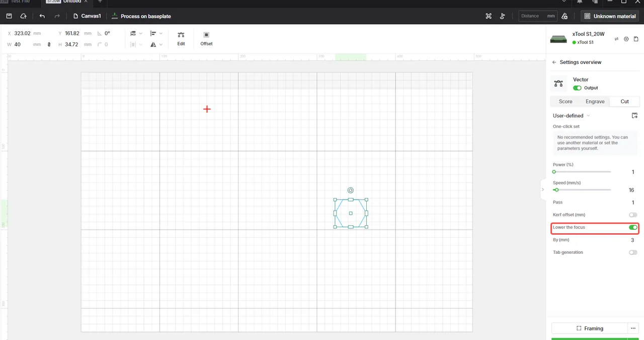Click the corner radius field
This screenshot has width=644, height=340.
point(106,44)
